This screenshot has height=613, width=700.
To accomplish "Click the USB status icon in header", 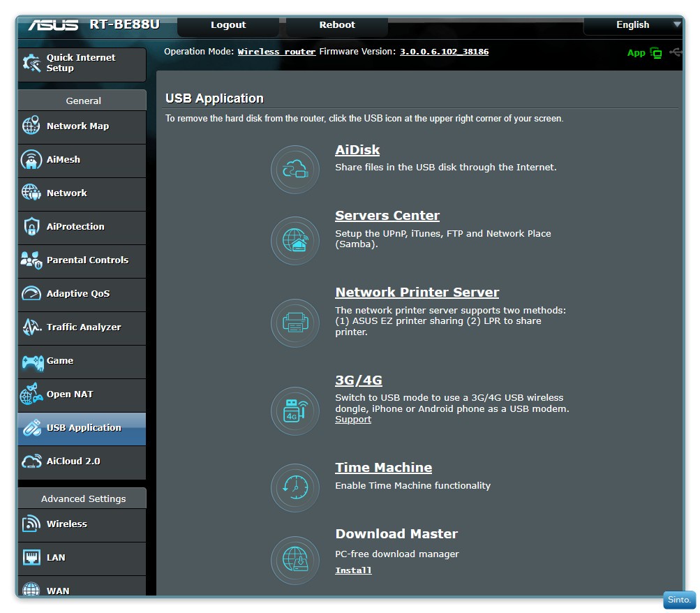I will [x=676, y=52].
